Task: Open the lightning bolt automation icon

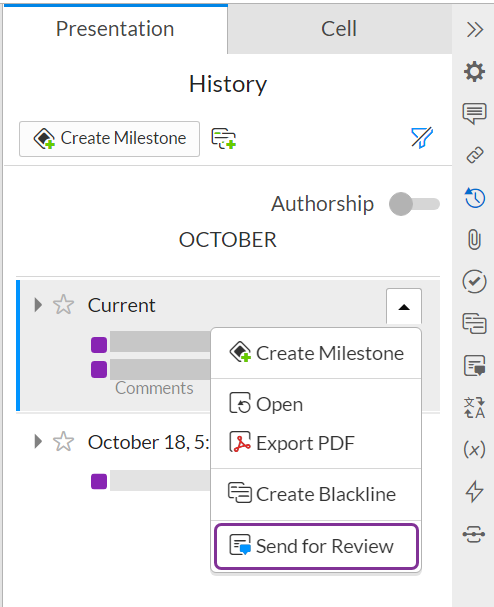Action: (x=474, y=491)
